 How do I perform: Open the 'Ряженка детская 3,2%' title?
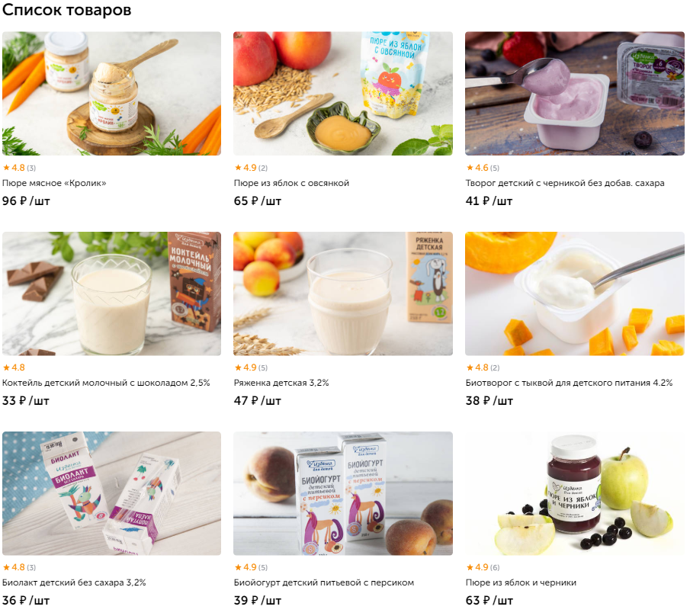(281, 383)
